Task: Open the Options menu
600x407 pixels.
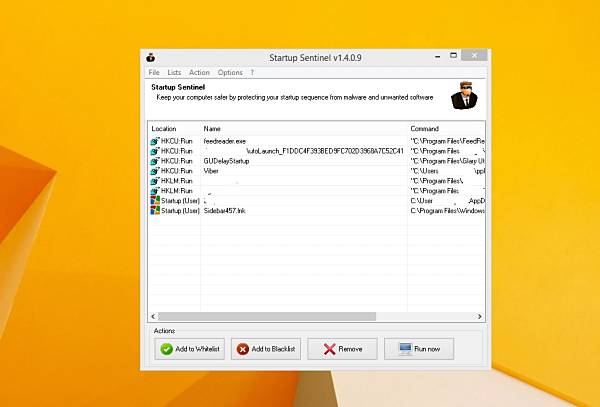Action: tap(230, 72)
